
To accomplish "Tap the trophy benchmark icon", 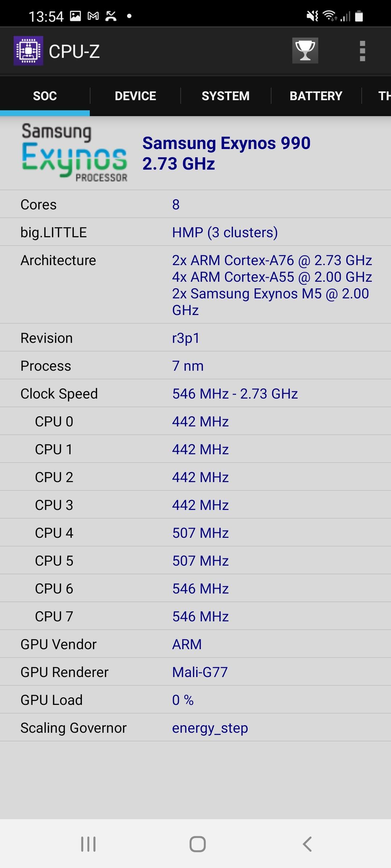I will 305,51.
